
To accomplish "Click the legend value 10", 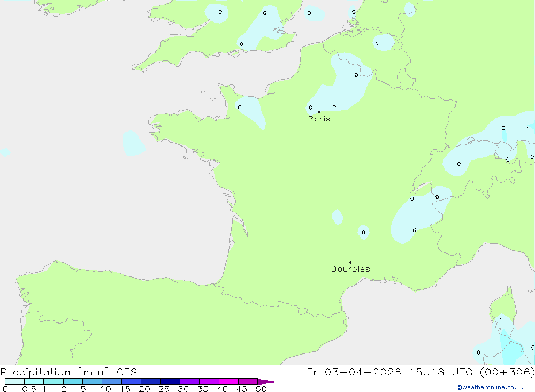I will 106,389.
